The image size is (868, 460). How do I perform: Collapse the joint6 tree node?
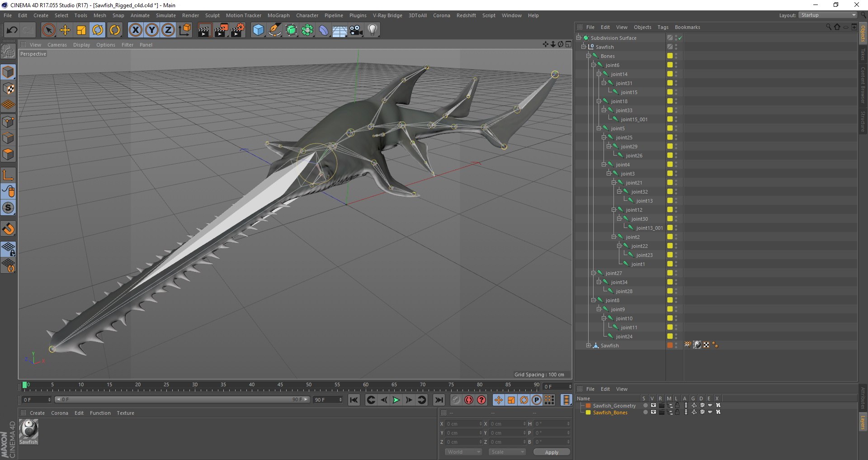click(x=594, y=65)
